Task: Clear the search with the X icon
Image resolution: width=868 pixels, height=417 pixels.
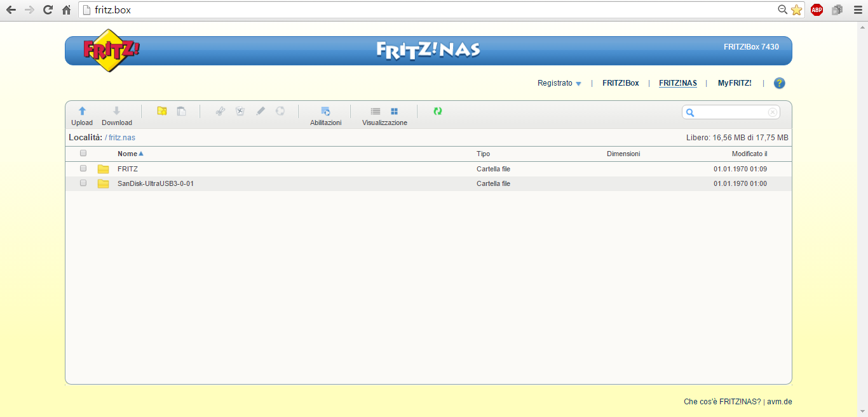Action: (772, 112)
